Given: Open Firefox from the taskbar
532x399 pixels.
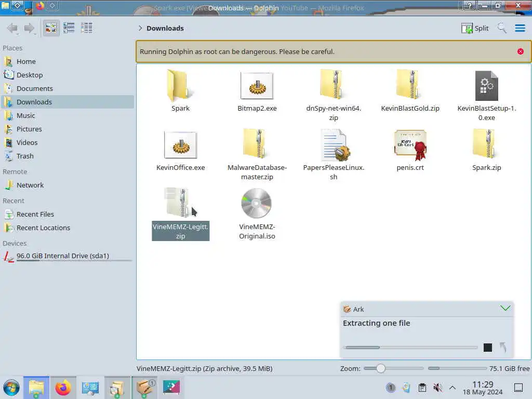Looking at the screenshot, I should [x=63, y=388].
